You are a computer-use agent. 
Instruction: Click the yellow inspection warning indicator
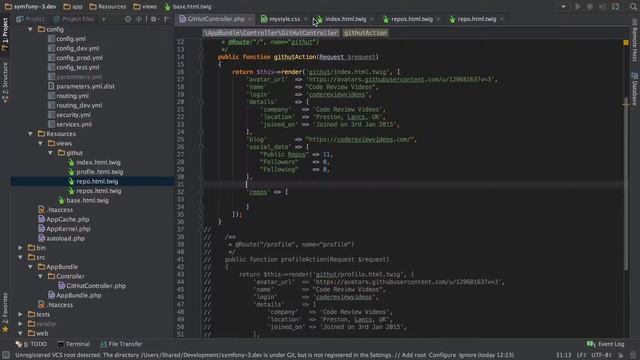(x=626, y=42)
